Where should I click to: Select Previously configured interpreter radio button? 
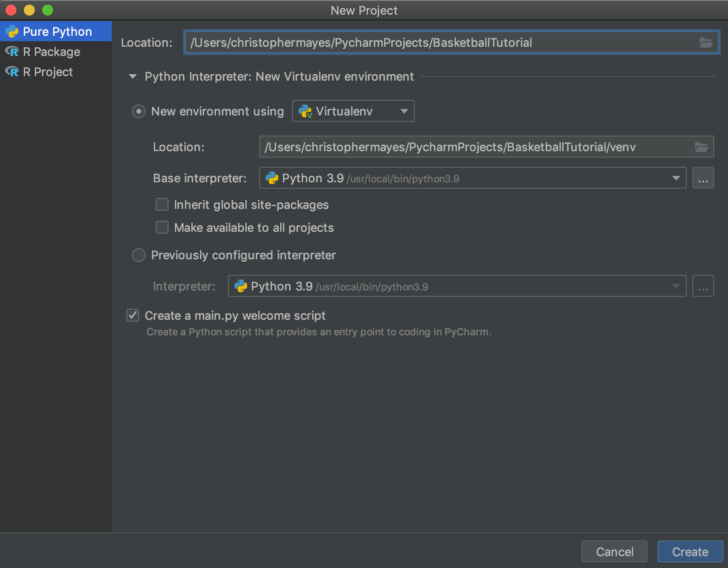(139, 255)
